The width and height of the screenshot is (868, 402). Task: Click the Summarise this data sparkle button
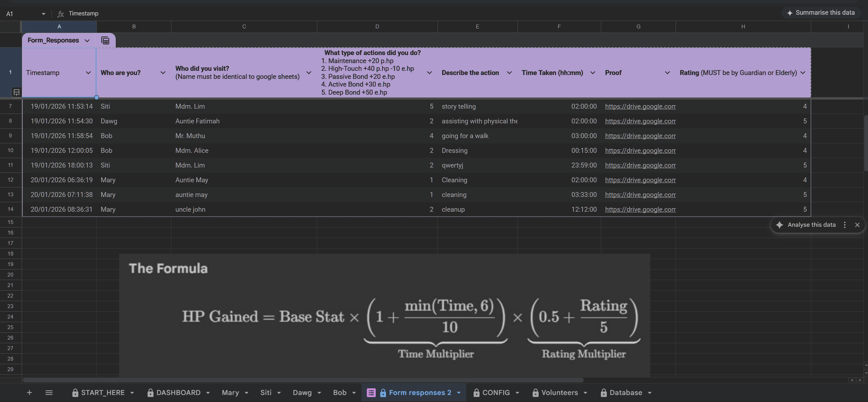pyautogui.click(x=820, y=13)
